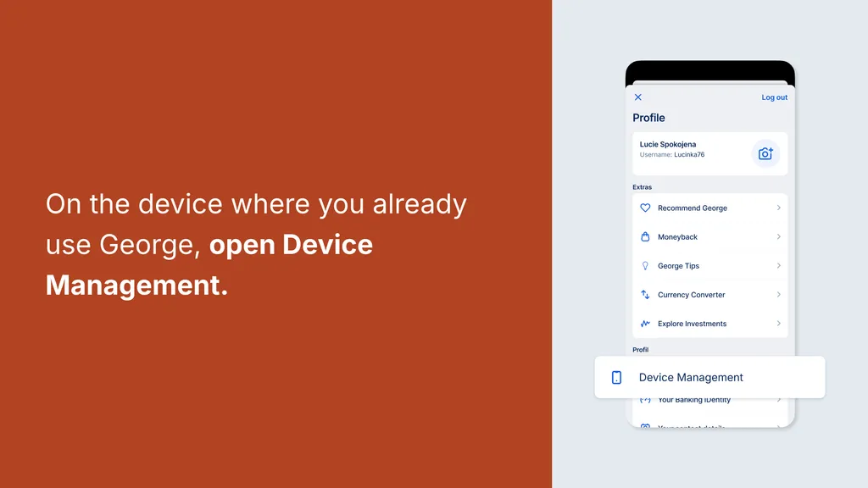Screen dimensions: 868x488
Task: Click the Explore Investments chart icon
Action: click(x=645, y=324)
